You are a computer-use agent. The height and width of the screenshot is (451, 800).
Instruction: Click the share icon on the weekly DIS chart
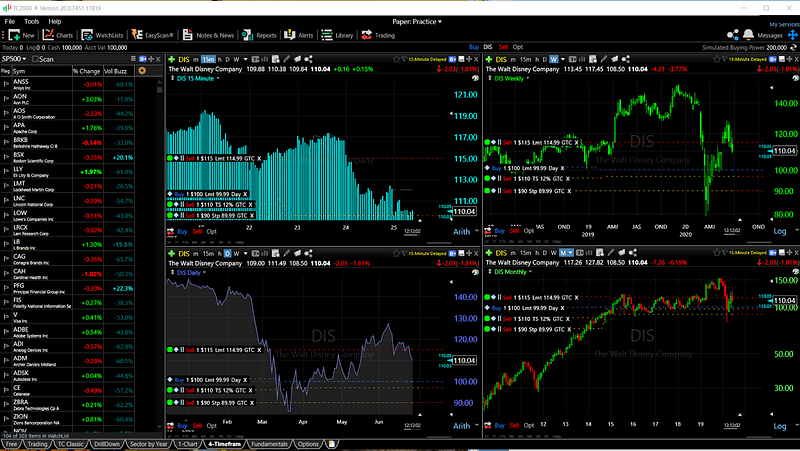click(626, 59)
